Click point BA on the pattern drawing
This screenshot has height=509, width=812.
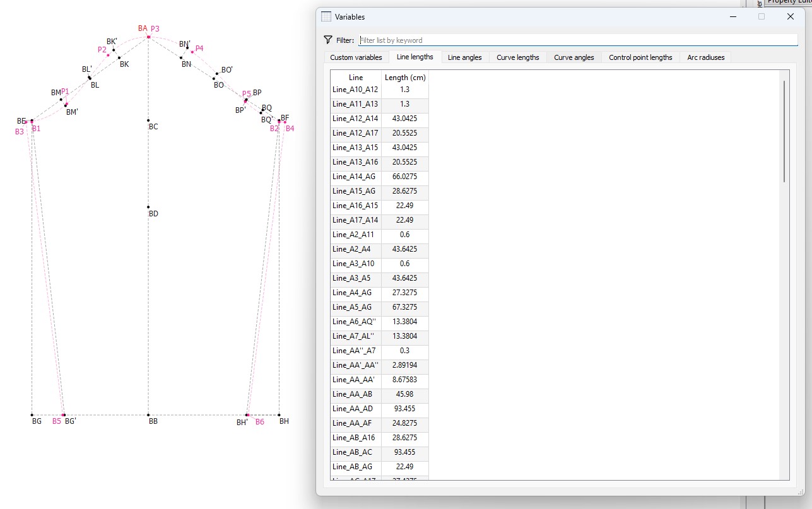point(148,37)
